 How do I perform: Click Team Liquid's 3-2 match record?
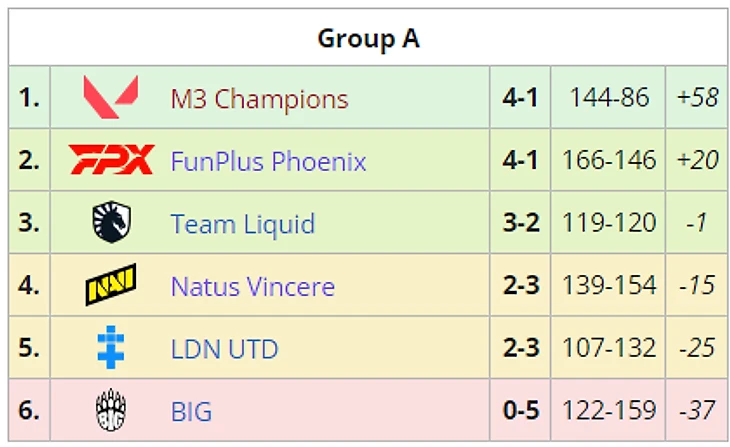point(520,224)
